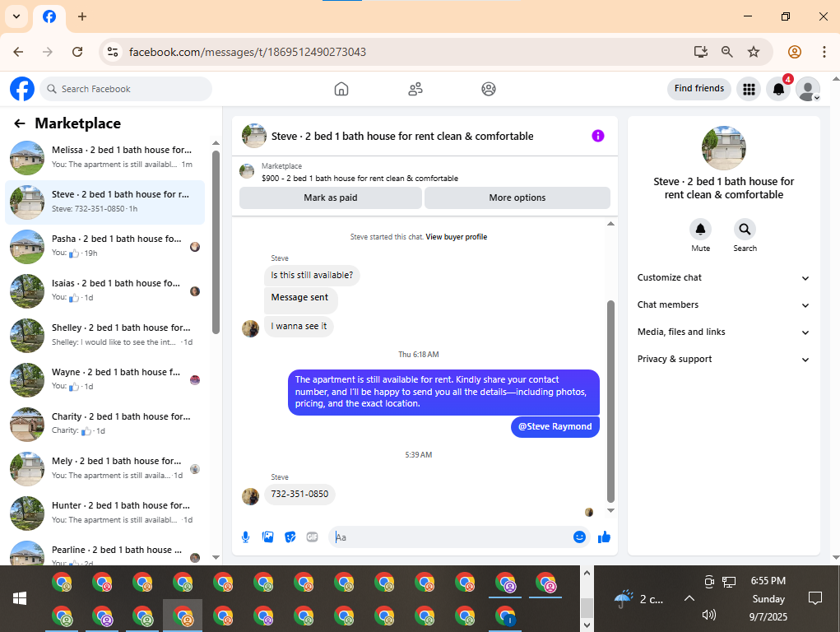Open weather widget in taskbar

[x=638, y=599]
